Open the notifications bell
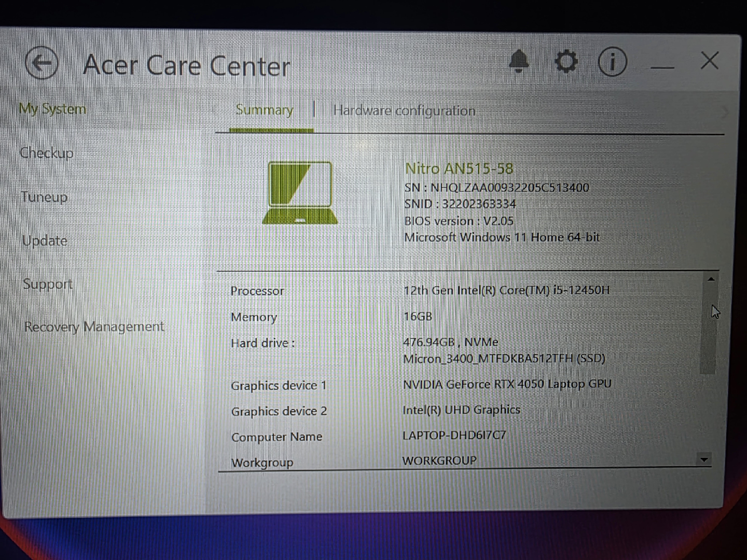The image size is (747, 560). (x=518, y=62)
